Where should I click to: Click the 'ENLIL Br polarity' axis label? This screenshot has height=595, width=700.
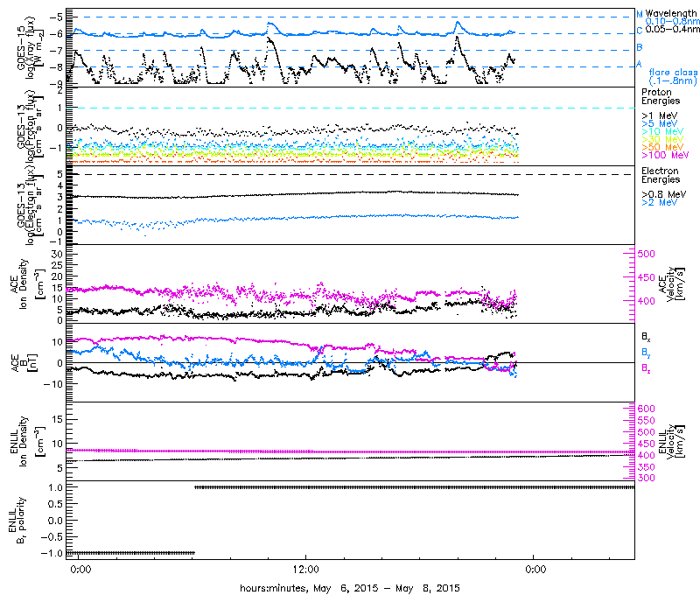(x=17, y=521)
